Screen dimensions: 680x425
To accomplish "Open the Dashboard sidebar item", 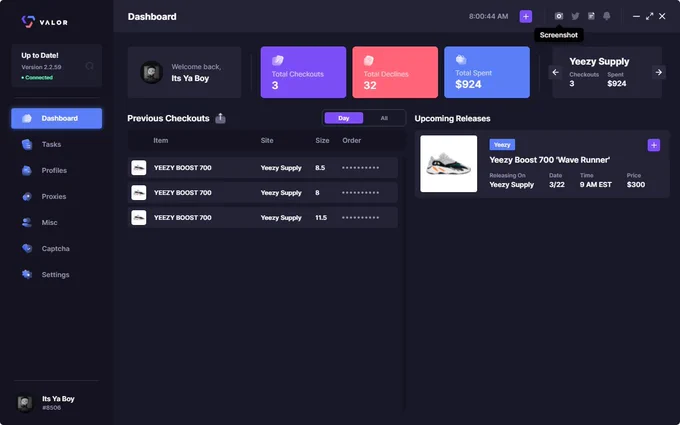I will coord(56,118).
